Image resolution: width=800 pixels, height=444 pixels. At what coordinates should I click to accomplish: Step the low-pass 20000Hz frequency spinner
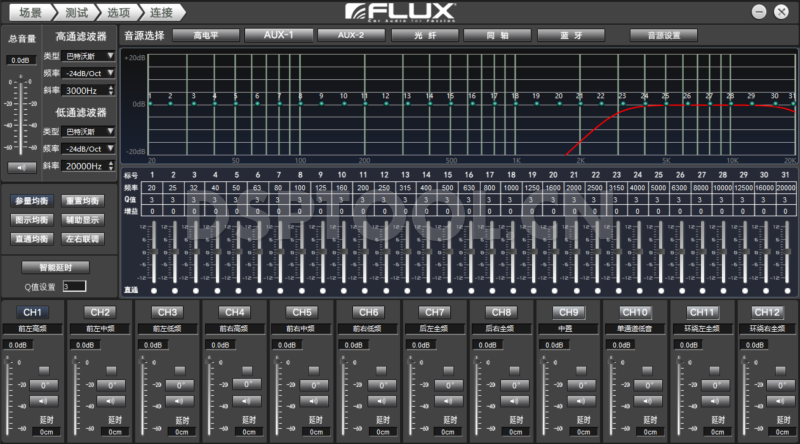point(111,166)
